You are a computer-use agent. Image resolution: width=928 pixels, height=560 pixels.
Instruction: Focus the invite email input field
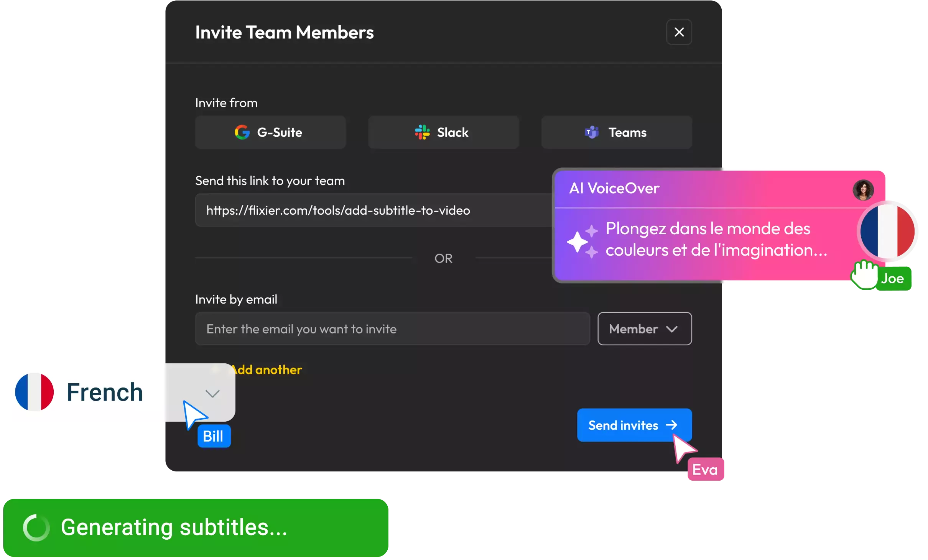click(392, 329)
